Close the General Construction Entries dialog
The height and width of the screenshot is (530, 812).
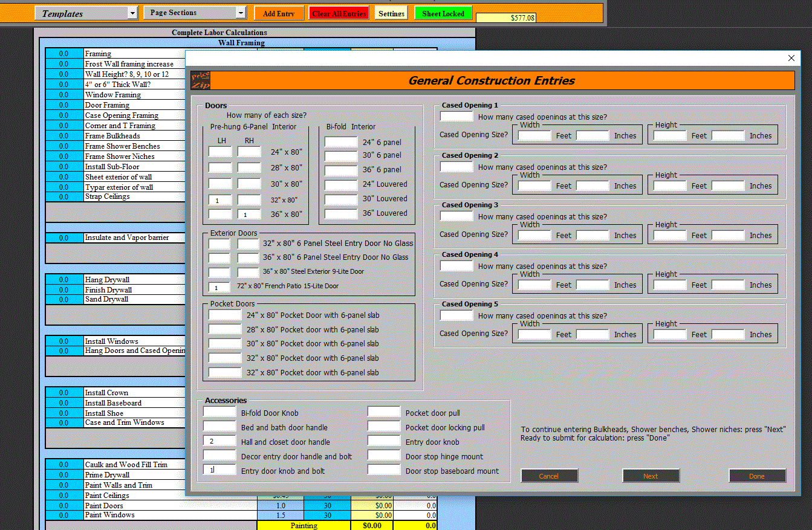[x=791, y=58]
